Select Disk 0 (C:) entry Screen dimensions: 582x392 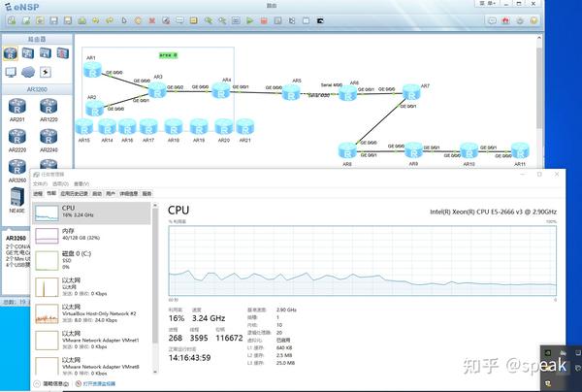pos(92,260)
